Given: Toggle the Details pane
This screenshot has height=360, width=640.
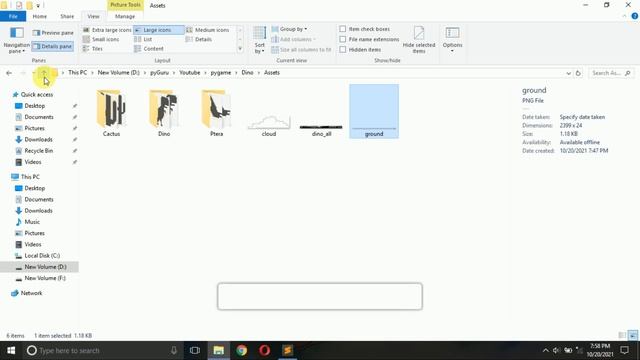Looking at the screenshot, I should (x=52, y=47).
